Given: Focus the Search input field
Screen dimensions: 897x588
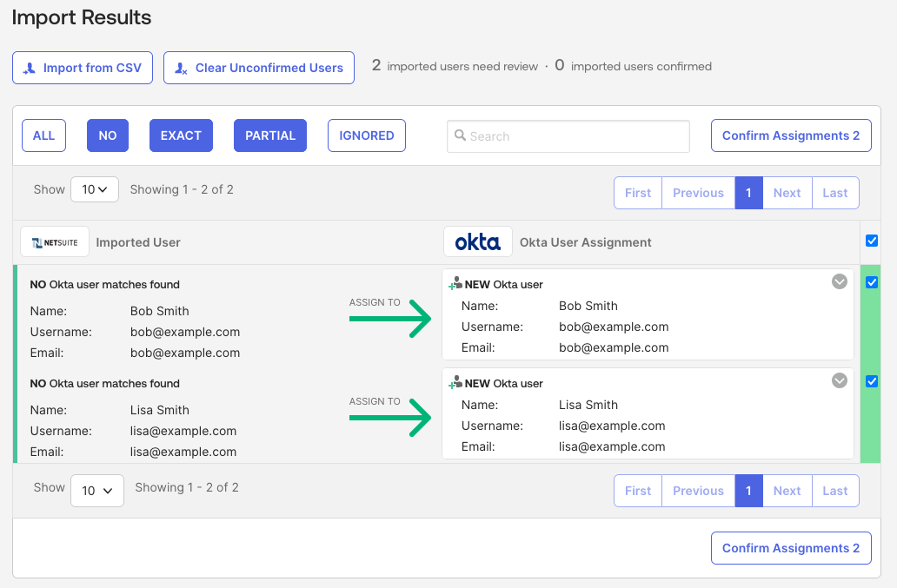Looking at the screenshot, I should pyautogui.click(x=568, y=136).
